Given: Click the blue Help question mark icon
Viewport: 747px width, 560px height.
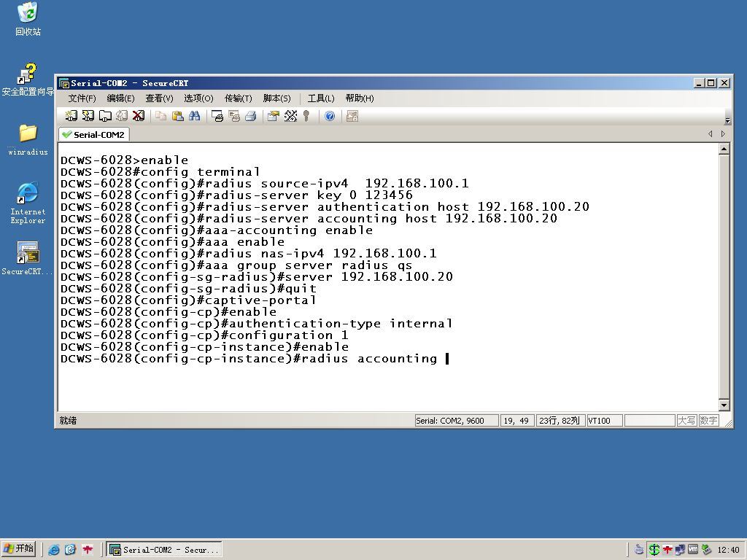Looking at the screenshot, I should pos(330,116).
